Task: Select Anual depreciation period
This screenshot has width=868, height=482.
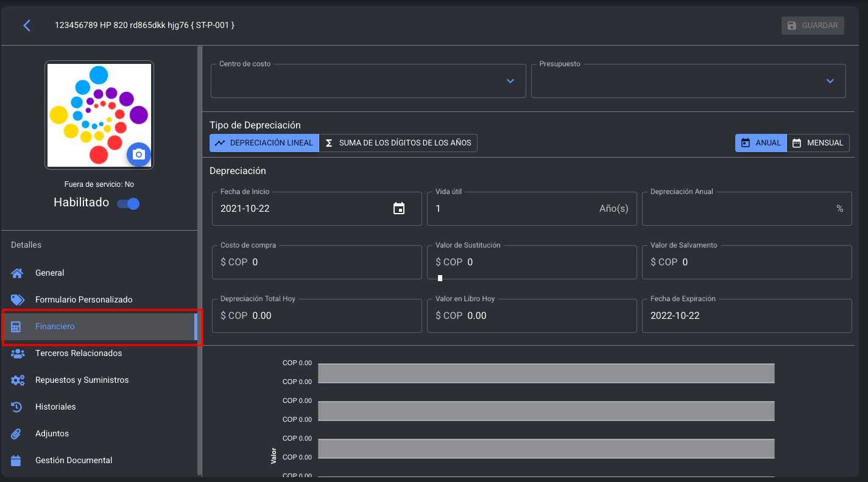Action: coord(761,143)
